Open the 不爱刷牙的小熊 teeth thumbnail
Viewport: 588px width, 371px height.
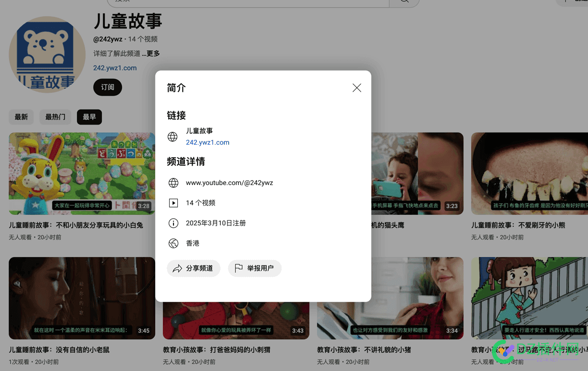pyautogui.click(x=529, y=173)
